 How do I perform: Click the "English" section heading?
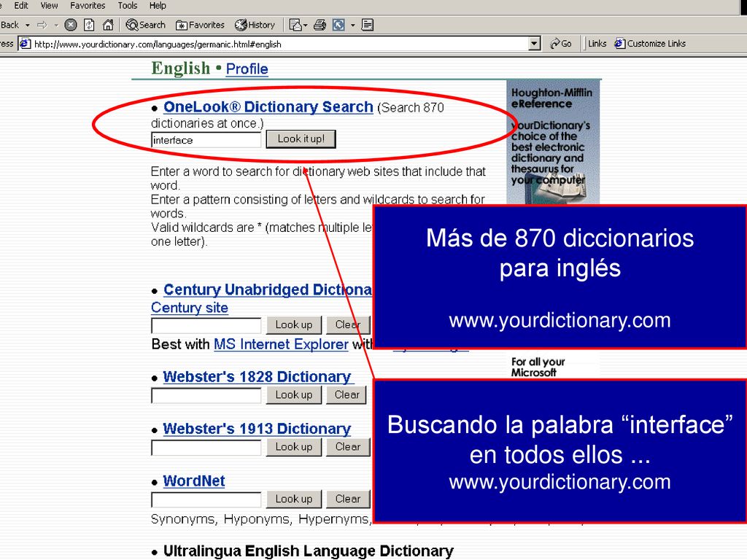coord(181,69)
